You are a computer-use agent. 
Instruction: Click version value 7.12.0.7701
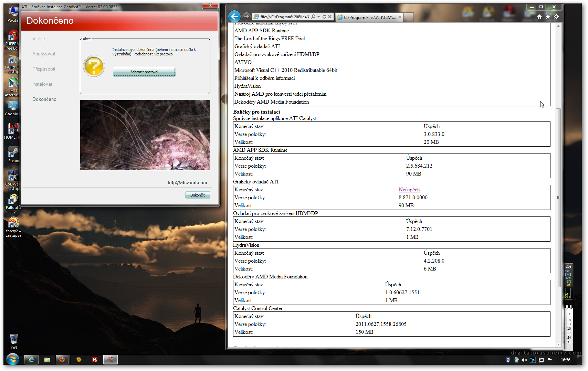[419, 229]
